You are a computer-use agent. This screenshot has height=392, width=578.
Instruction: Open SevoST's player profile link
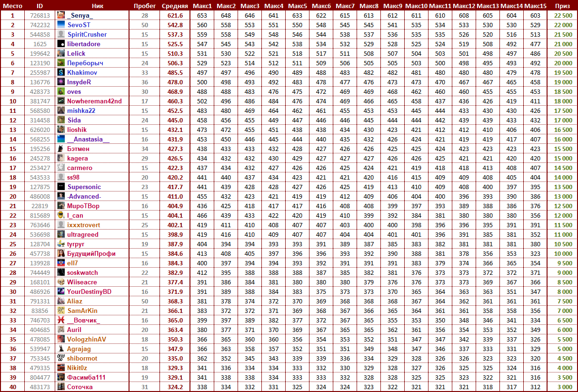coord(79,25)
